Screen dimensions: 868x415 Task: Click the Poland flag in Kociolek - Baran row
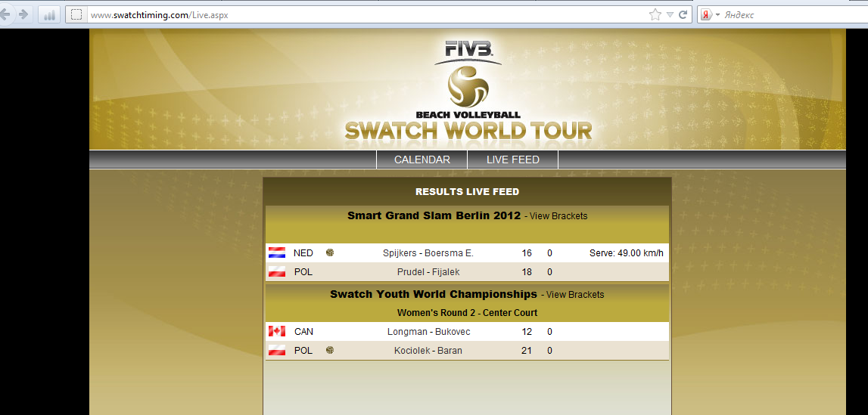277,350
